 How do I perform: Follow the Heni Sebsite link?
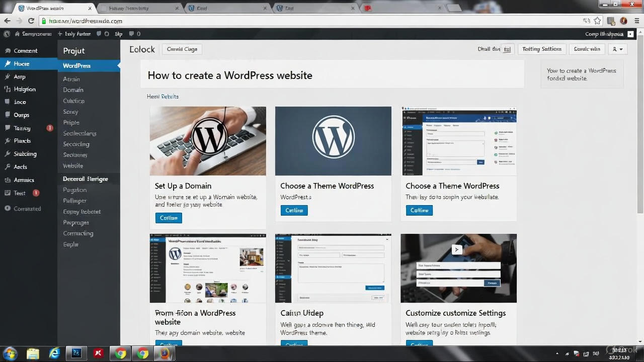tap(163, 97)
